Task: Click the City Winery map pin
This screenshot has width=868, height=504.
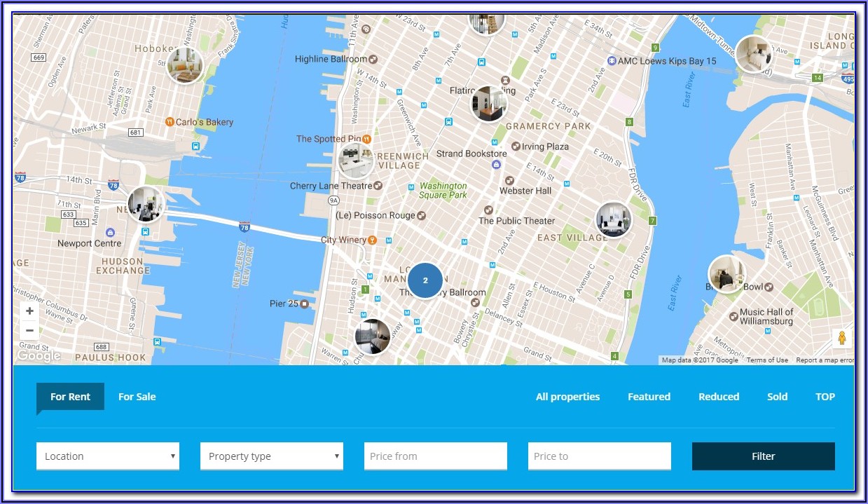Action: pyautogui.click(x=373, y=240)
